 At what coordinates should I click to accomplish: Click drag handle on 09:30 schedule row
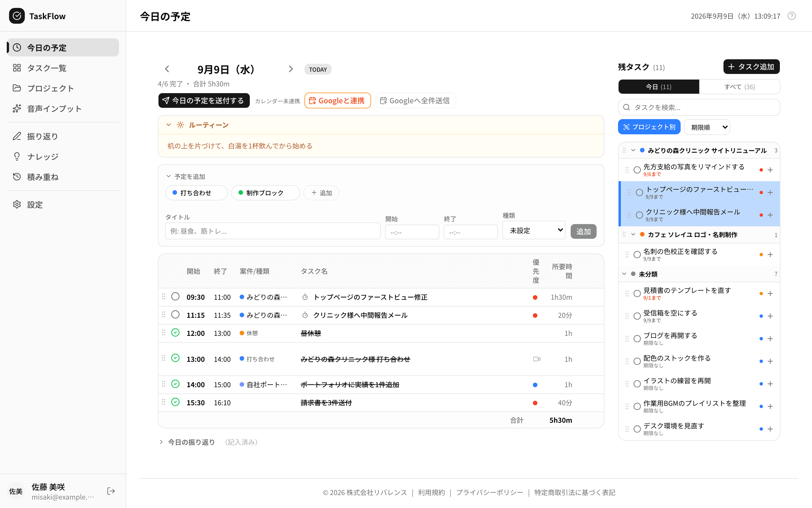(164, 296)
